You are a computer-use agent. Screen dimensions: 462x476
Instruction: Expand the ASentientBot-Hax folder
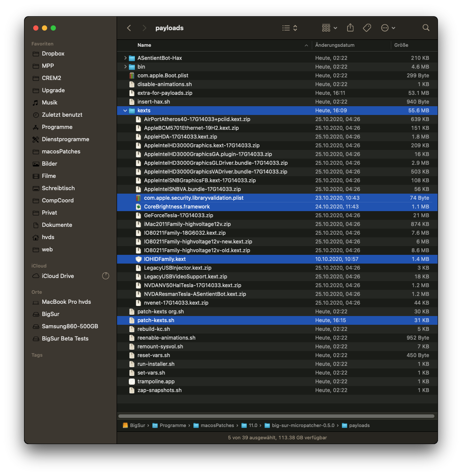(125, 58)
